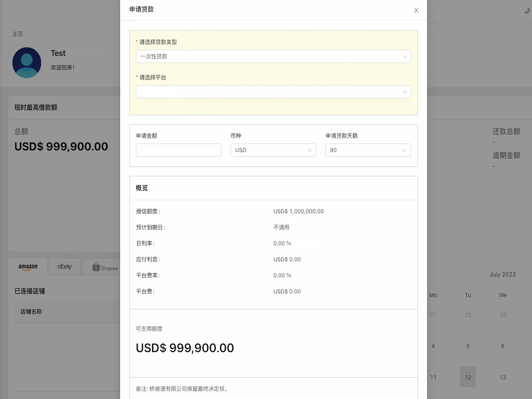Select date 12 on the July calendar
This screenshot has height=399, width=532.
click(468, 377)
